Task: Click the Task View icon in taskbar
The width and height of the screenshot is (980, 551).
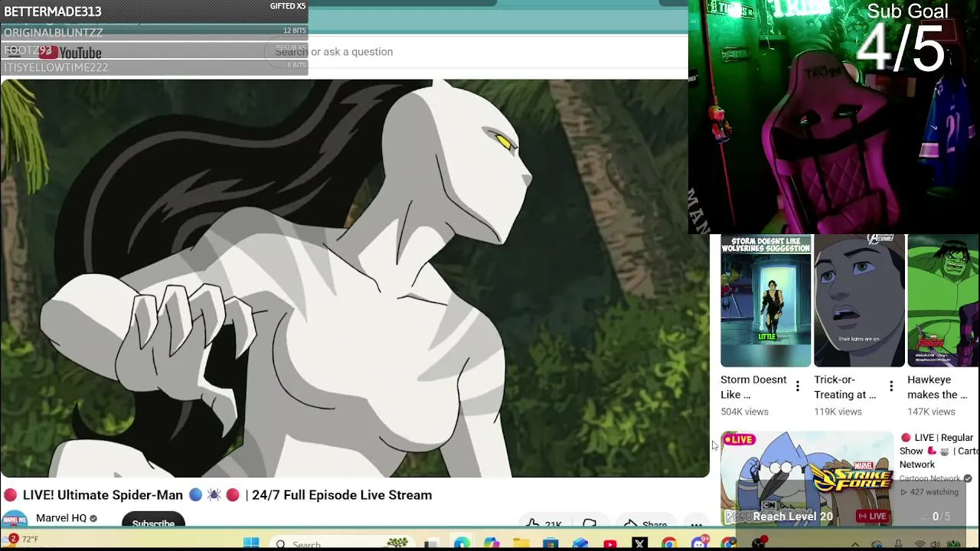Action: point(432,544)
